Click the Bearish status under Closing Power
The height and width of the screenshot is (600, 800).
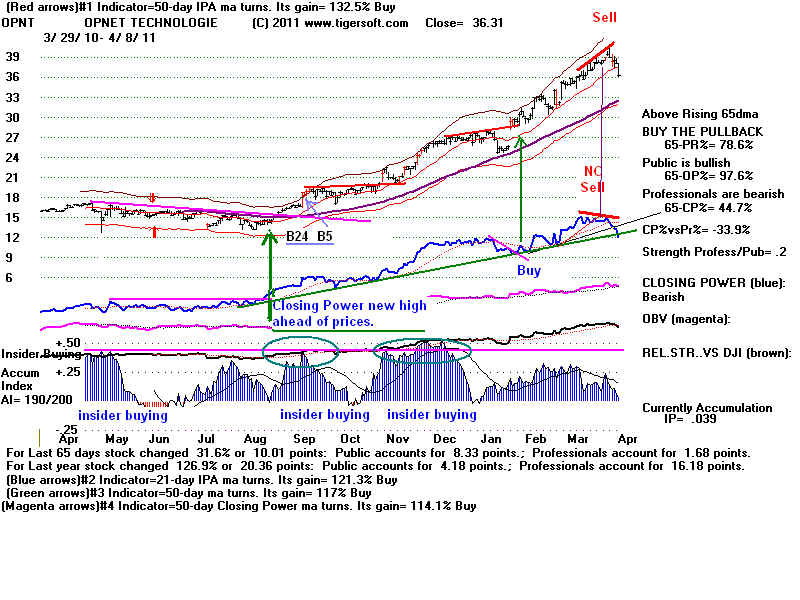[x=663, y=296]
